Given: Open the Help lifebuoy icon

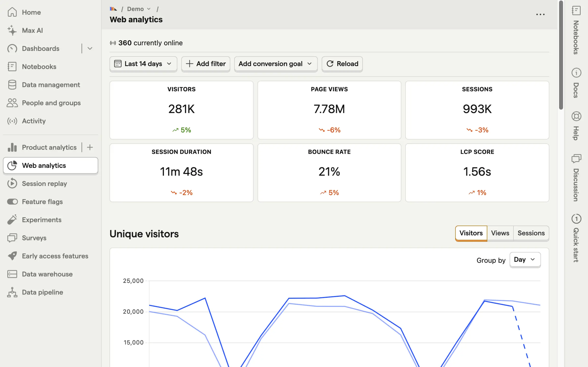Looking at the screenshot, I should [576, 116].
